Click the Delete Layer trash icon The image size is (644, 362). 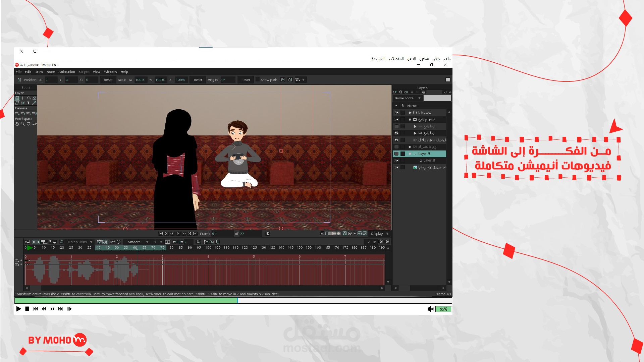coord(412,92)
